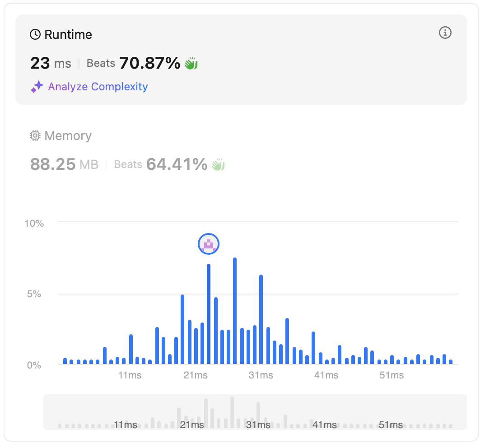485x448 pixels.
Task: Click the 41ms label on main chart axis
Action: pyautogui.click(x=326, y=376)
